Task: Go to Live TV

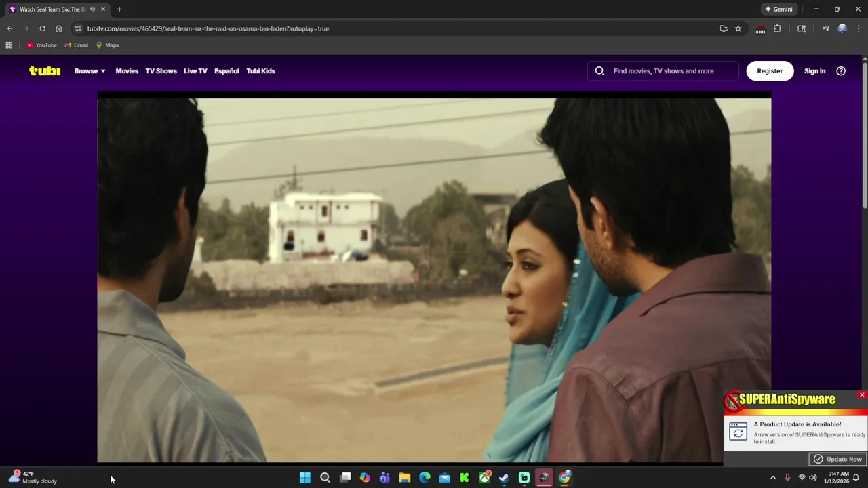Action: click(195, 70)
